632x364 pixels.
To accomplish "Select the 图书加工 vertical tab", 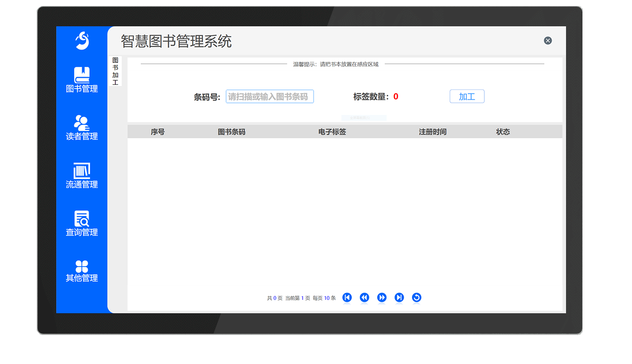I will point(115,72).
